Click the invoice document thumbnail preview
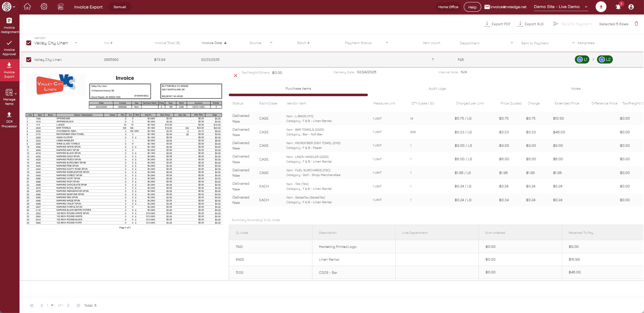The image size is (644, 313). pyautogui.click(x=124, y=151)
